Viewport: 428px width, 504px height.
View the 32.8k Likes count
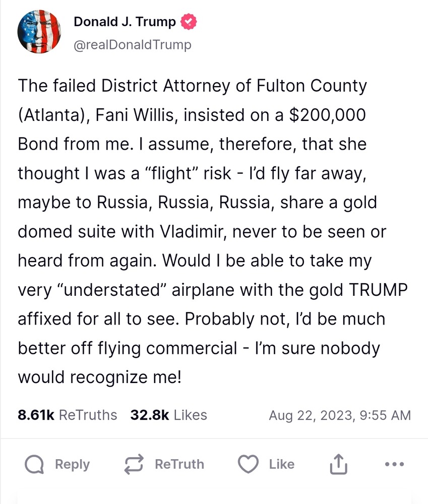(150, 415)
